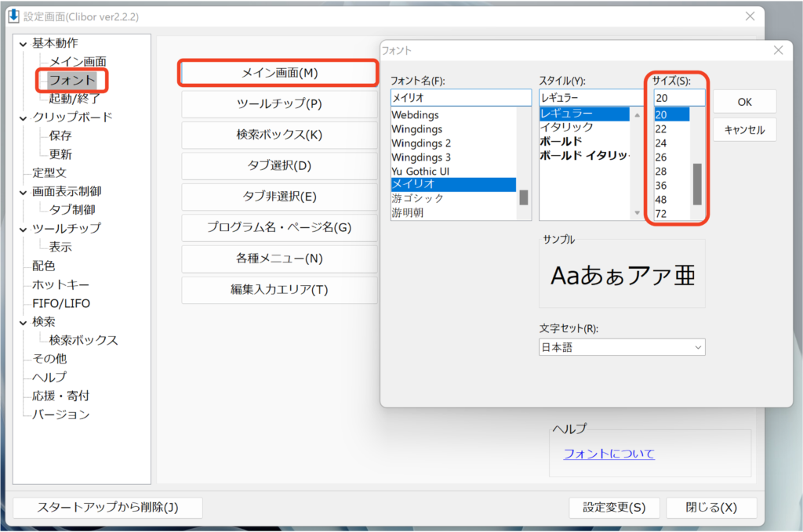
Task: Pick ボールド in the style list
Action: (x=561, y=142)
